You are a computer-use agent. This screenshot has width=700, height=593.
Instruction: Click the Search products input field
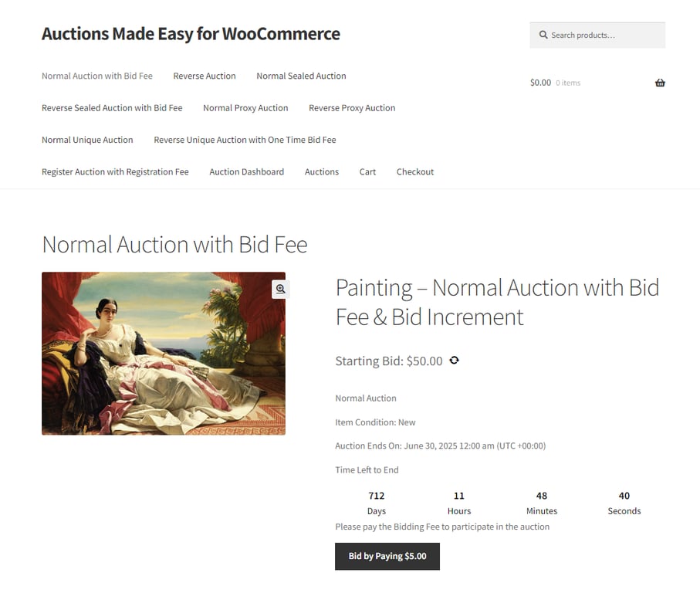click(602, 35)
